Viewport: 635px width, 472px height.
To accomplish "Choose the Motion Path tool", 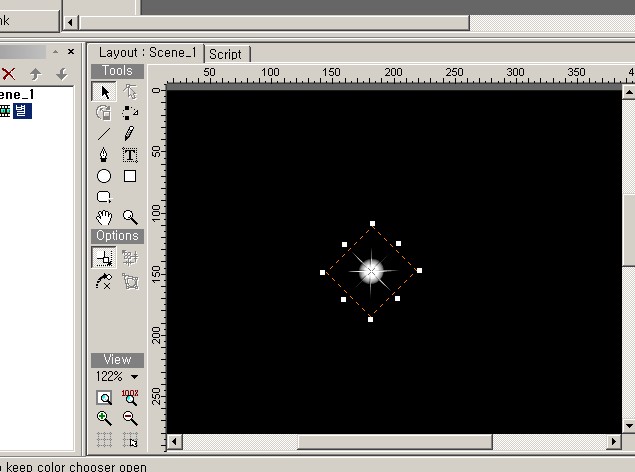I will [130, 112].
